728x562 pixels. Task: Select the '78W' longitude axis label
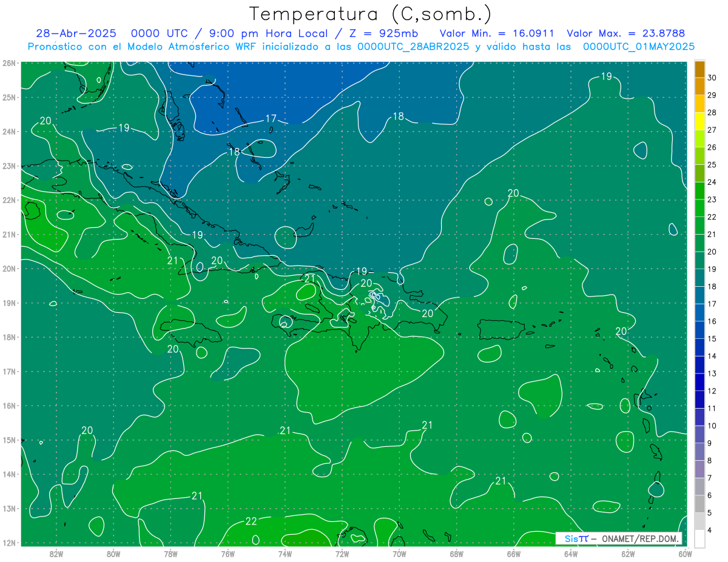point(170,554)
